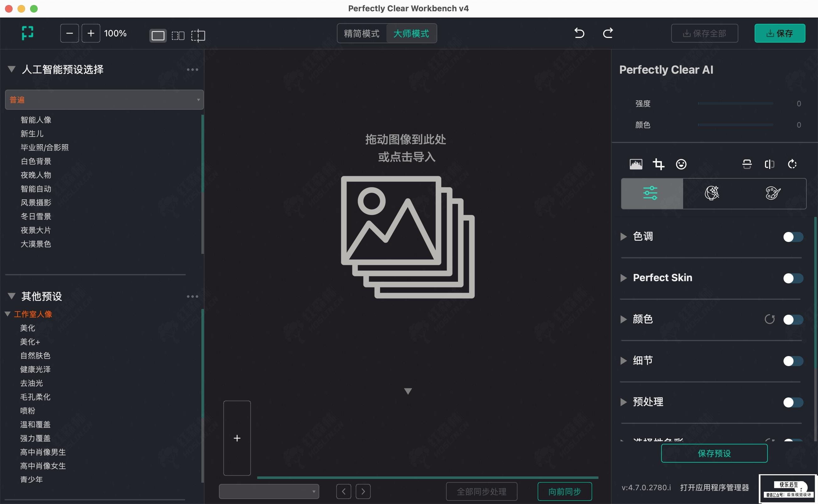Screen dimensions: 818x504
Task: Select the 智能人像 preset
Action: click(36, 120)
